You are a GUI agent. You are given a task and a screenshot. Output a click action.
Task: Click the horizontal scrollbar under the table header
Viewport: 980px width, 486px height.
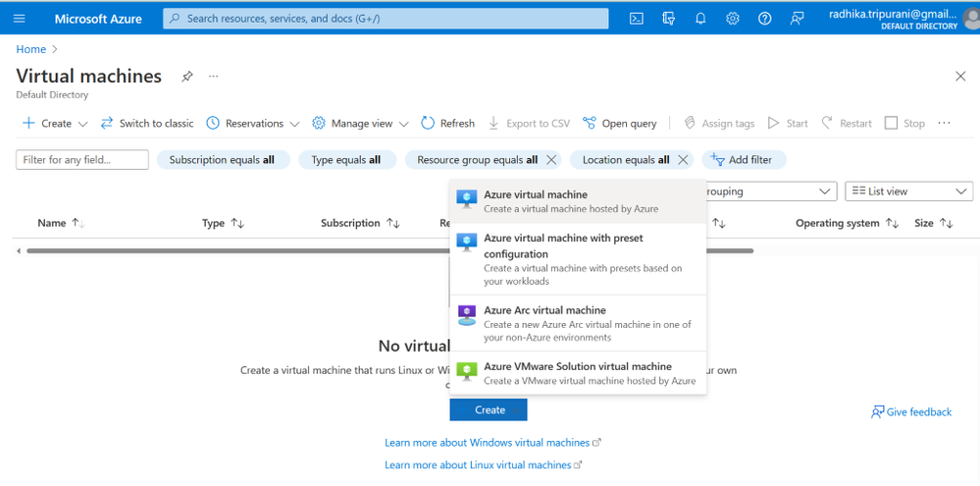coord(389,250)
